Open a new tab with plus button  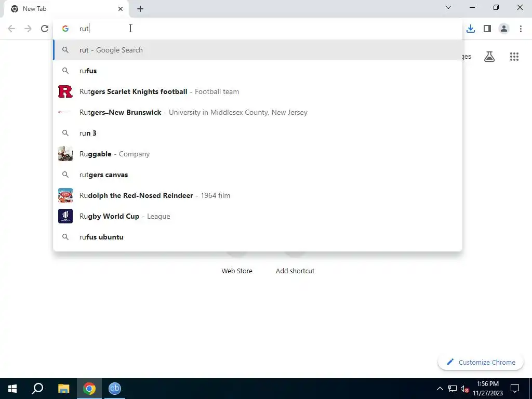tap(140, 9)
